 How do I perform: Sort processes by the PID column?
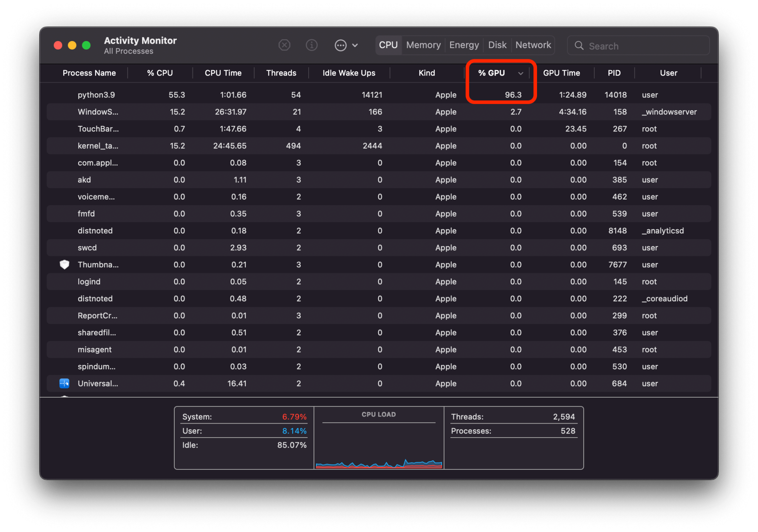(x=614, y=73)
